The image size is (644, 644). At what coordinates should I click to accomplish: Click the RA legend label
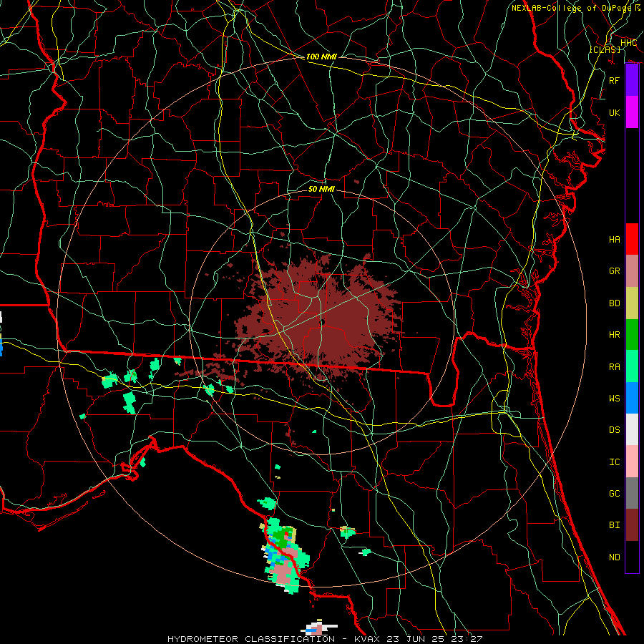point(614,367)
